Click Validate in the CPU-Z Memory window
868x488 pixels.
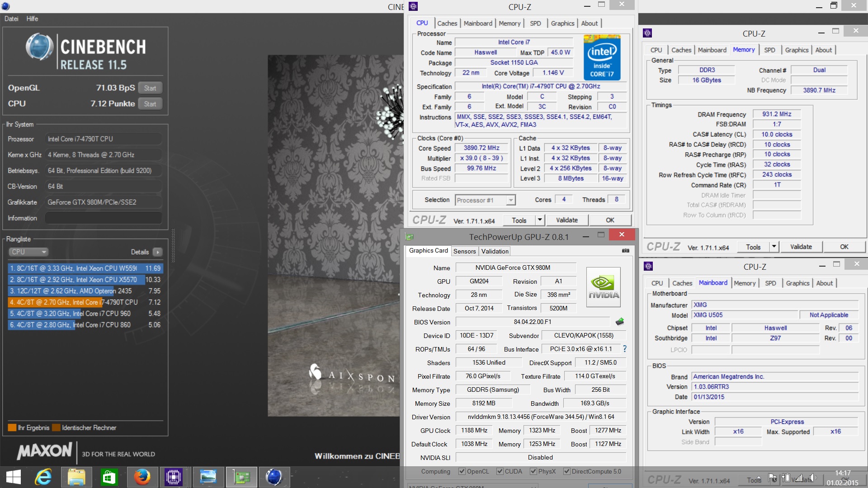pyautogui.click(x=801, y=247)
